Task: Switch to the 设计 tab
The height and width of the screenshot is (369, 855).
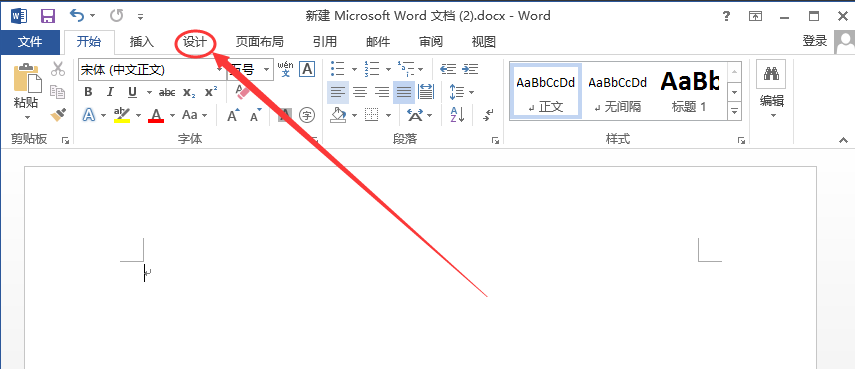Action: [195, 41]
